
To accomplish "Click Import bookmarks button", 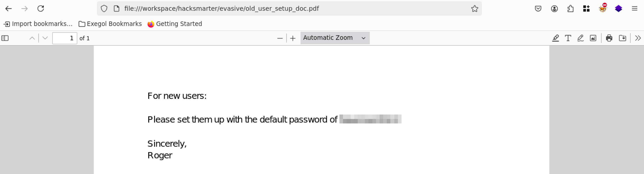I will pyautogui.click(x=38, y=24).
